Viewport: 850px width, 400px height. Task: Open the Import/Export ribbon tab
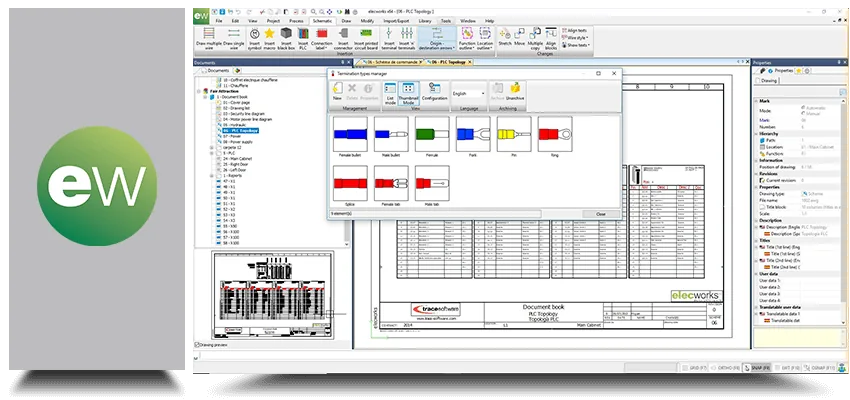point(396,21)
